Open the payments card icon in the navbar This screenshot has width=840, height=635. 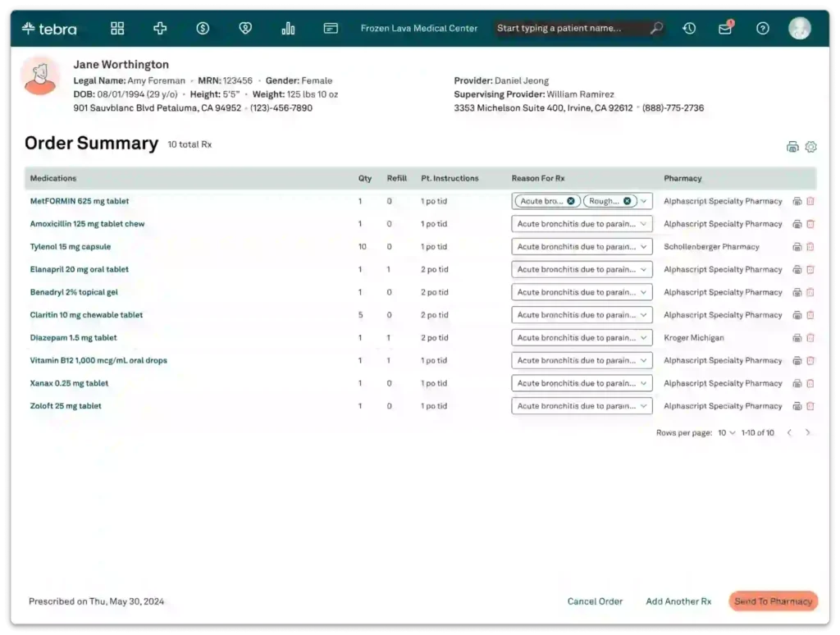pos(331,28)
